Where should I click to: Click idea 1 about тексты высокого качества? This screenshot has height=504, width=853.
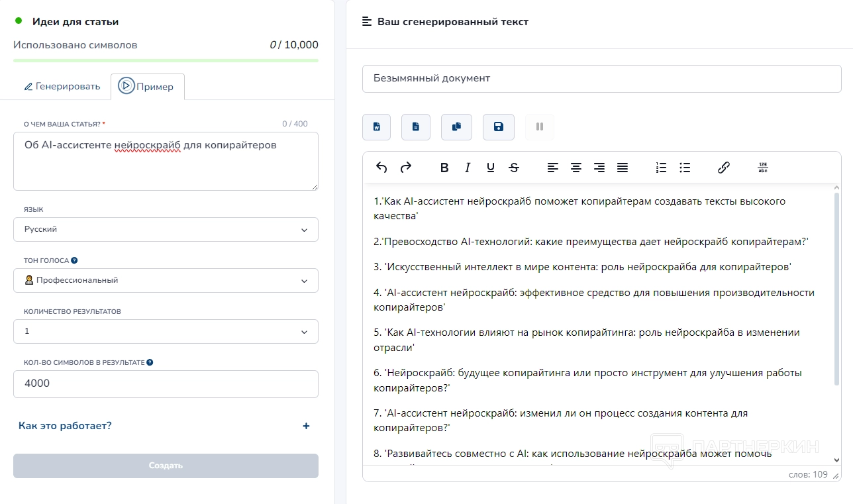[x=579, y=208]
